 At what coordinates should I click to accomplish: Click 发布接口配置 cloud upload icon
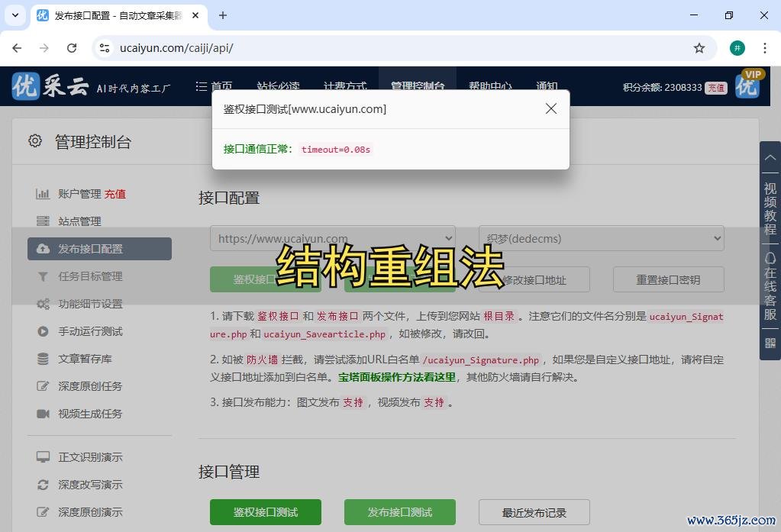(43, 249)
